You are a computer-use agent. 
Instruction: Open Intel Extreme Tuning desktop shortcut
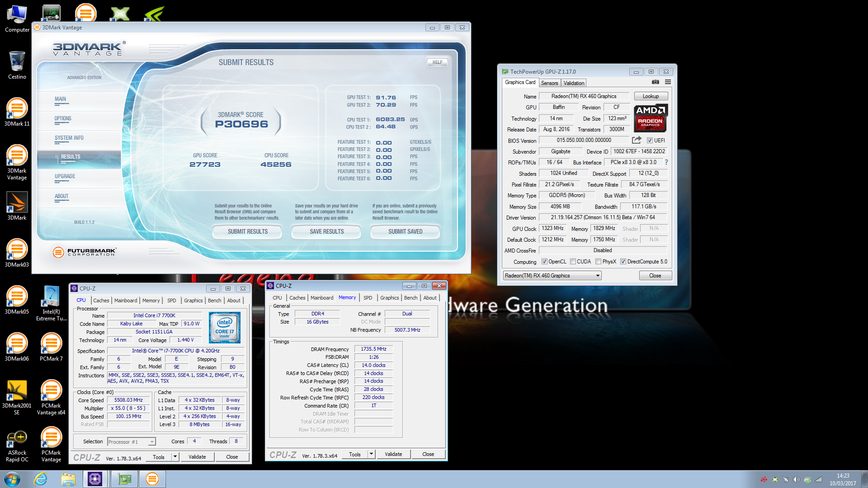pyautogui.click(x=51, y=303)
